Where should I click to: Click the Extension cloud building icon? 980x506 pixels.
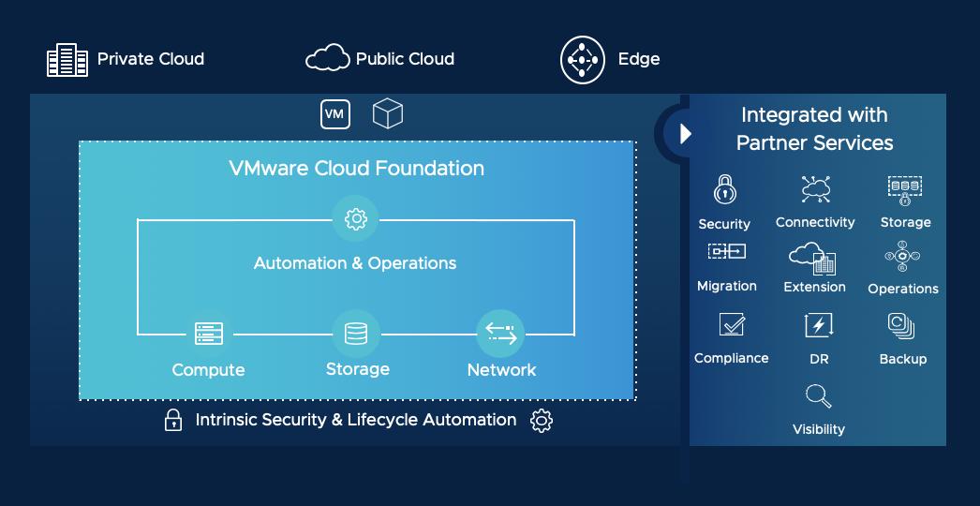coord(812,259)
